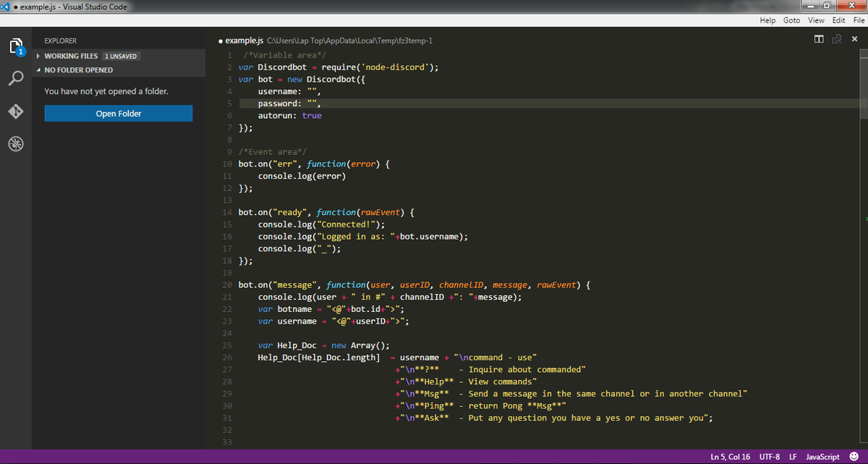Screen dimensions: 868x464
Task: Click console.log(error) on line 11
Action: click(x=302, y=176)
